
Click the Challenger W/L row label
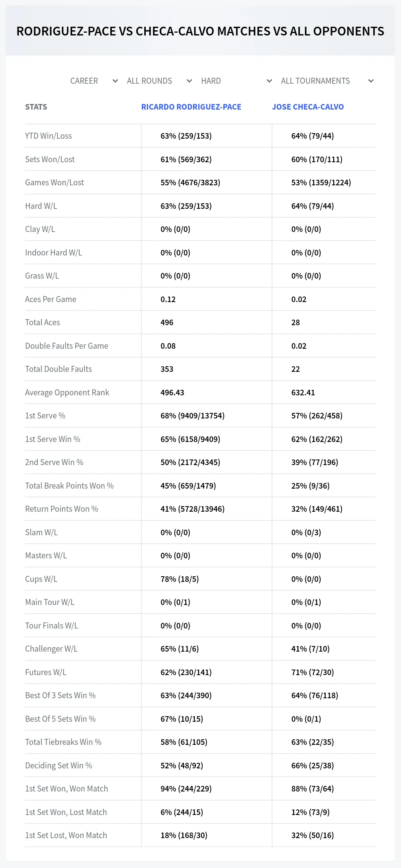tap(51, 649)
